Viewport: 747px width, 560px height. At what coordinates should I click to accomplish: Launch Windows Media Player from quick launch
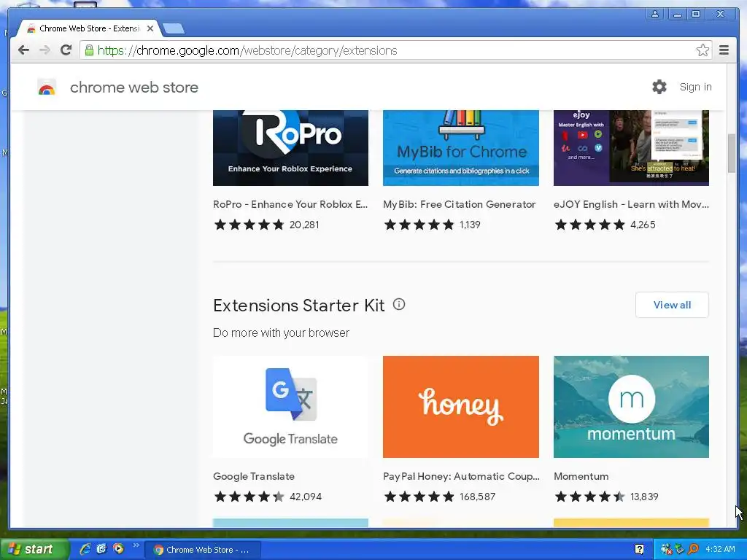pyautogui.click(x=118, y=549)
